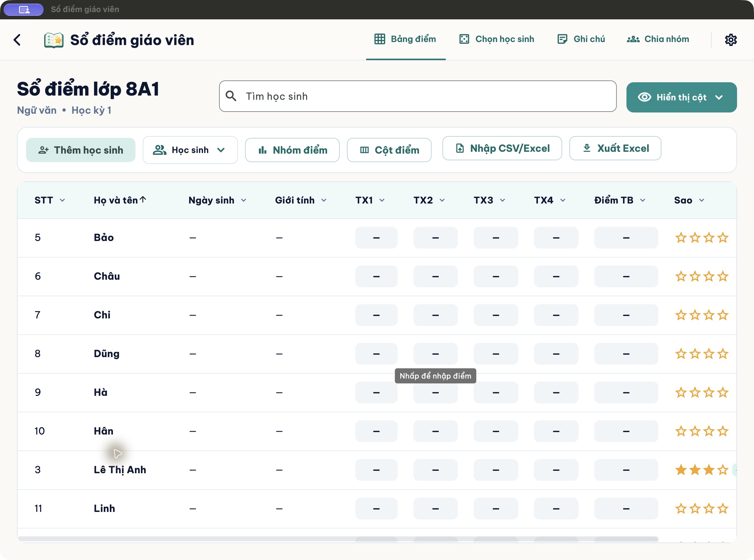The height and width of the screenshot is (560, 754).
Task: Open settings with the gear icon
Action: tap(731, 40)
